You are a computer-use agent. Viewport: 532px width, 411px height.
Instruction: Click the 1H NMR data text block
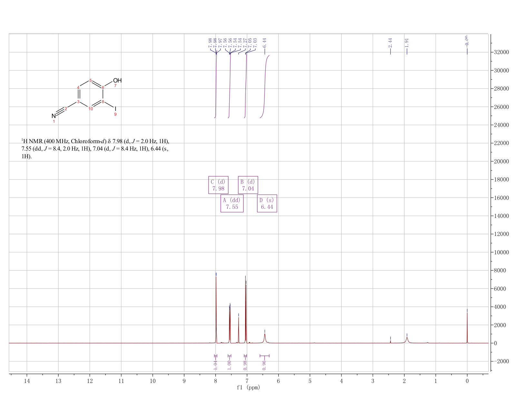tap(95, 149)
